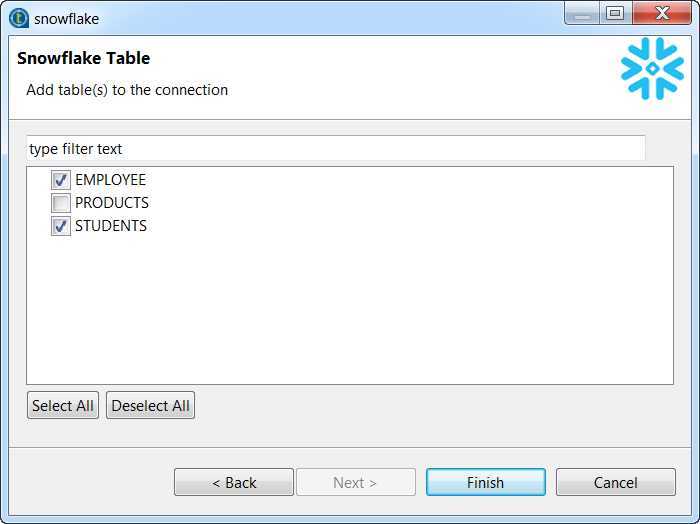Check the PRODUCTS table checkbox
The width and height of the screenshot is (700, 524).
coord(61,204)
